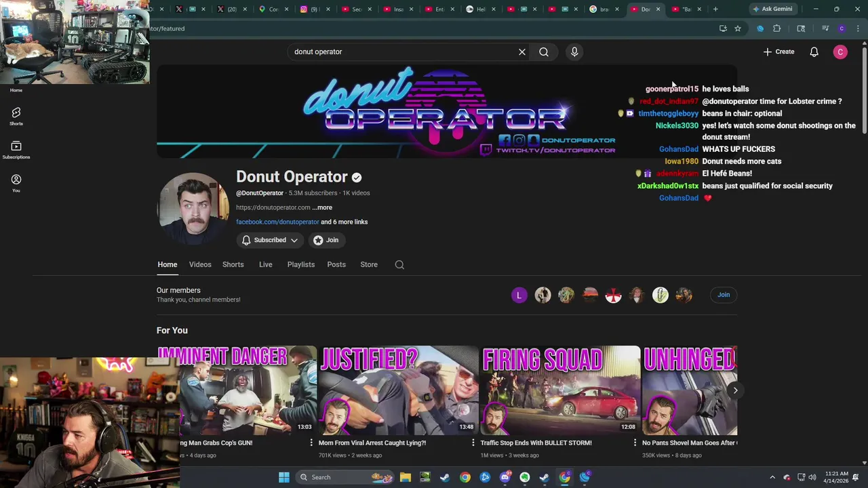The height and width of the screenshot is (488, 868).
Task: Show next For You videos arrow
Action: point(735,390)
